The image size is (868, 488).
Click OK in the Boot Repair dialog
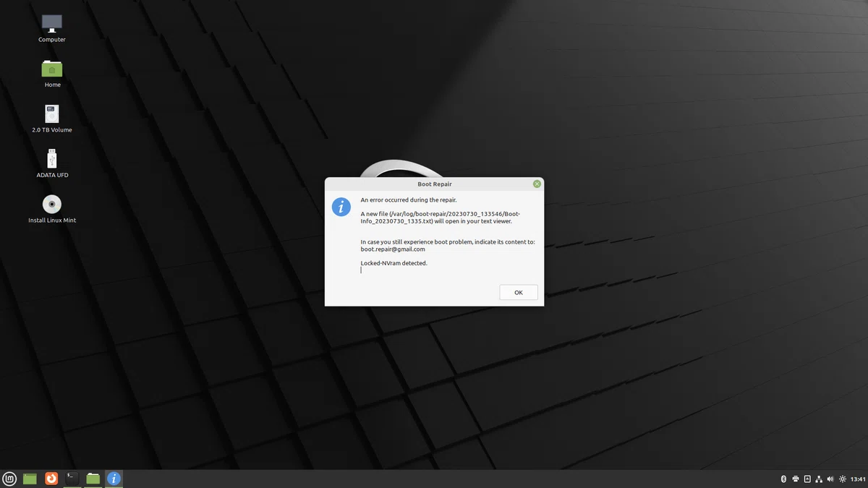[x=518, y=292]
